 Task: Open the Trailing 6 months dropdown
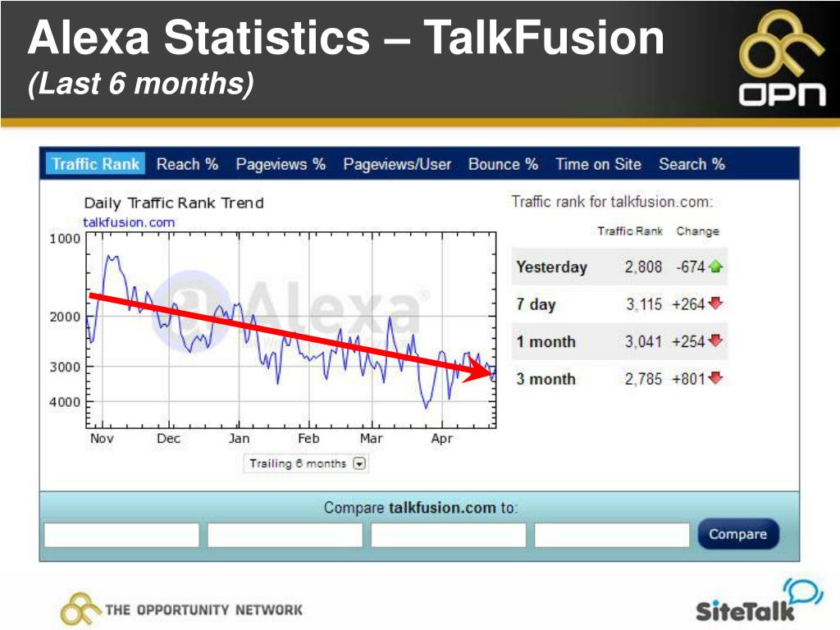click(x=306, y=463)
